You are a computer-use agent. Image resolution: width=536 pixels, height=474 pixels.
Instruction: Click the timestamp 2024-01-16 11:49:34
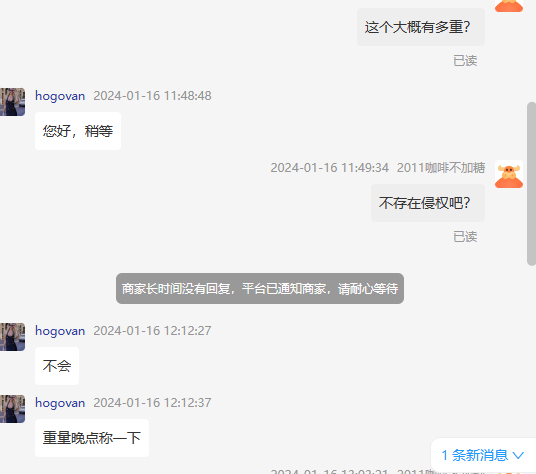click(330, 168)
